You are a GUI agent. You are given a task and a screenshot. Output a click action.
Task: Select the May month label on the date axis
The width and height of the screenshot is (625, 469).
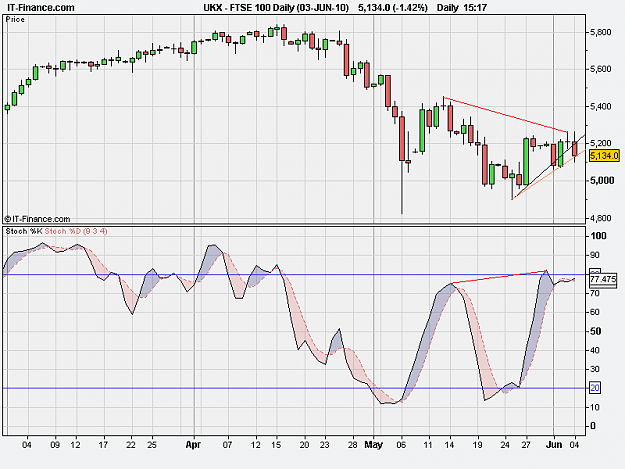373,445
